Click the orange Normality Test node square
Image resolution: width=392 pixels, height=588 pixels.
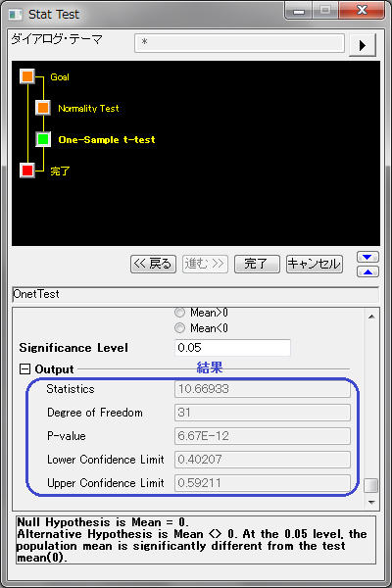coord(43,108)
